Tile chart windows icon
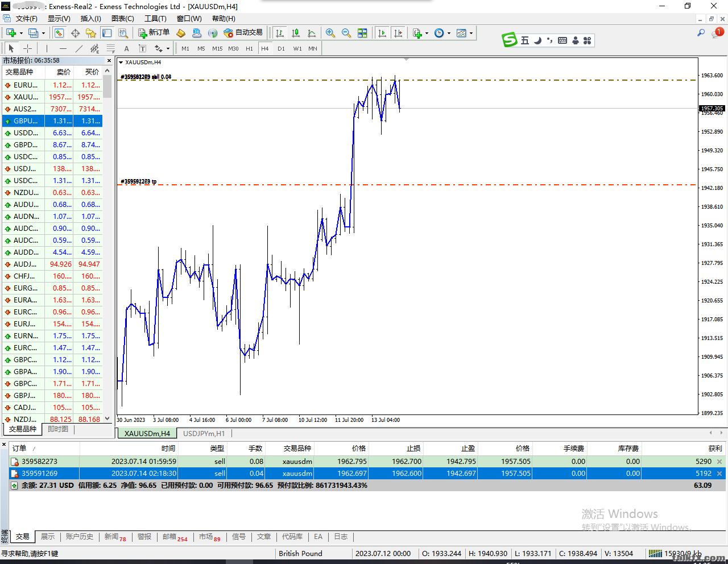The image size is (728, 564). [362, 33]
